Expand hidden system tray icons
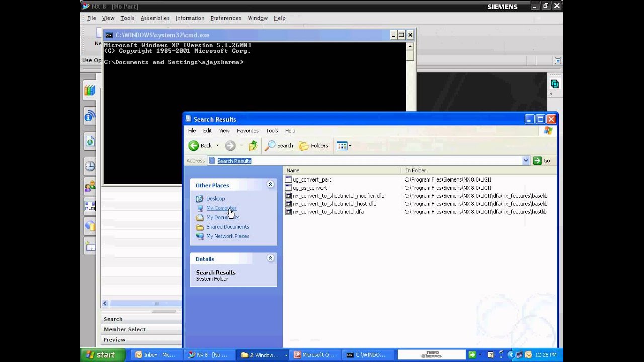The image size is (644, 362). (x=512, y=355)
